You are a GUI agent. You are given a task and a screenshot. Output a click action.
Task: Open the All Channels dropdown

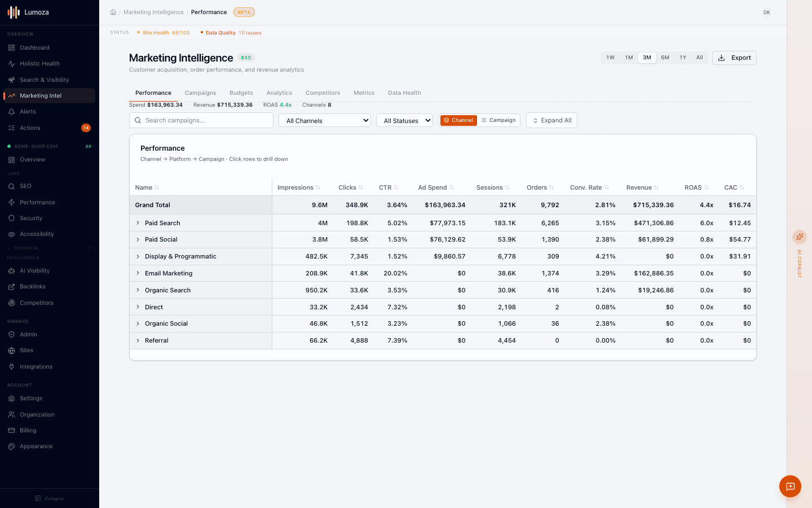tap(325, 120)
